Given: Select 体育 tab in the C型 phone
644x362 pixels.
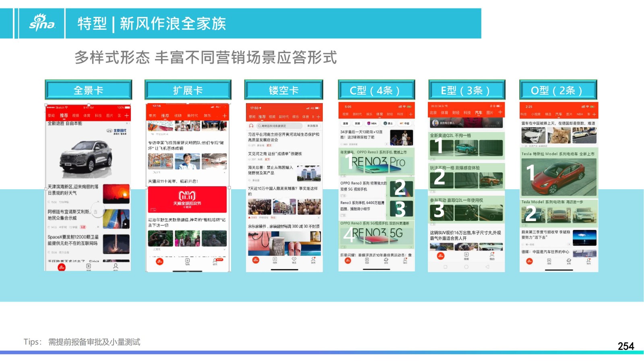Looking at the screenshot, I should tap(379, 114).
